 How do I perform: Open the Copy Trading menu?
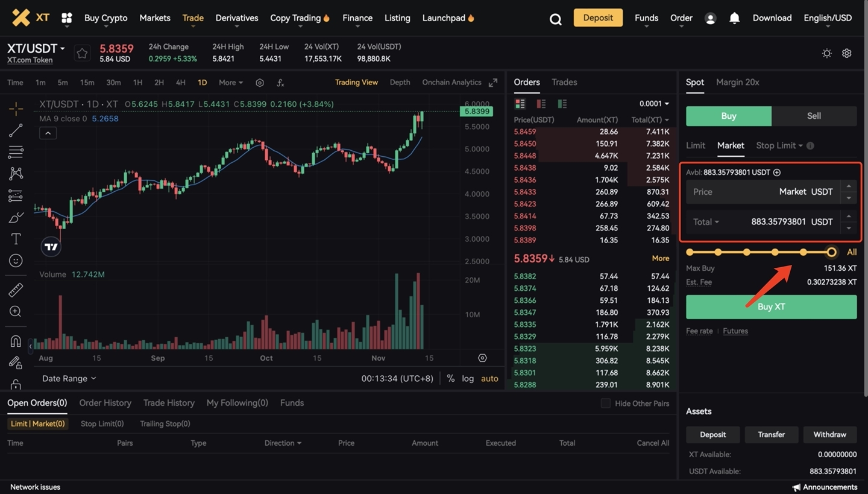(300, 18)
